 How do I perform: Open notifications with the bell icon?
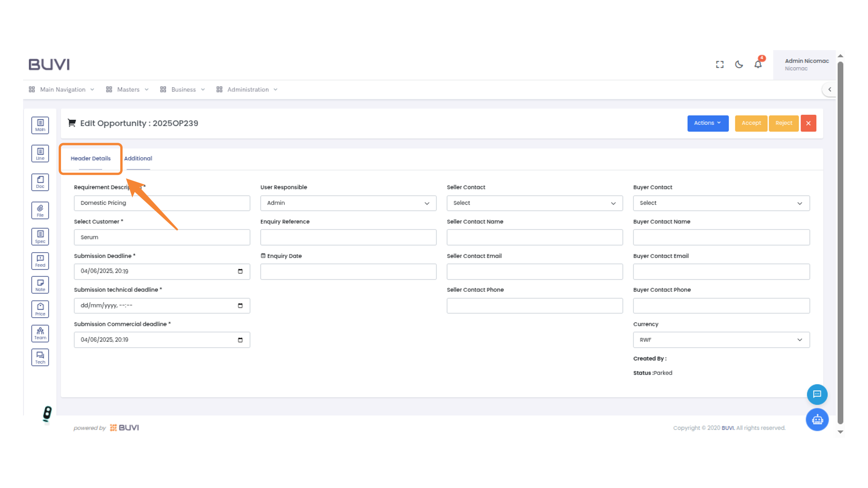tap(758, 64)
